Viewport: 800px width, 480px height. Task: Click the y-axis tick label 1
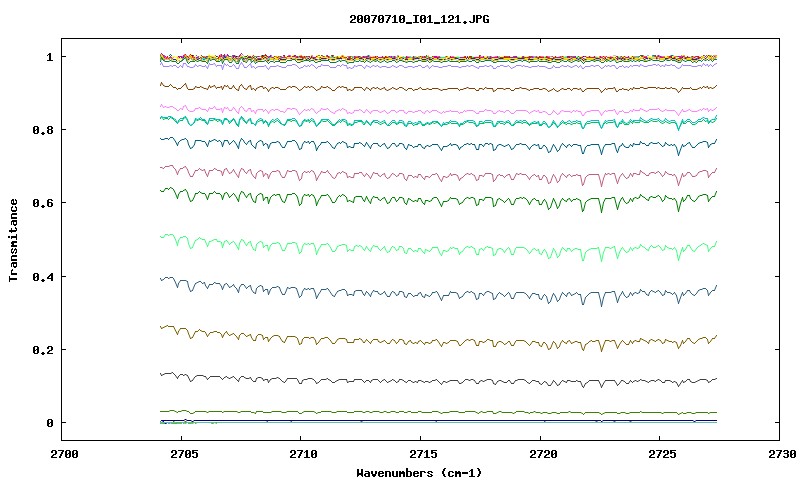[x=49, y=57]
